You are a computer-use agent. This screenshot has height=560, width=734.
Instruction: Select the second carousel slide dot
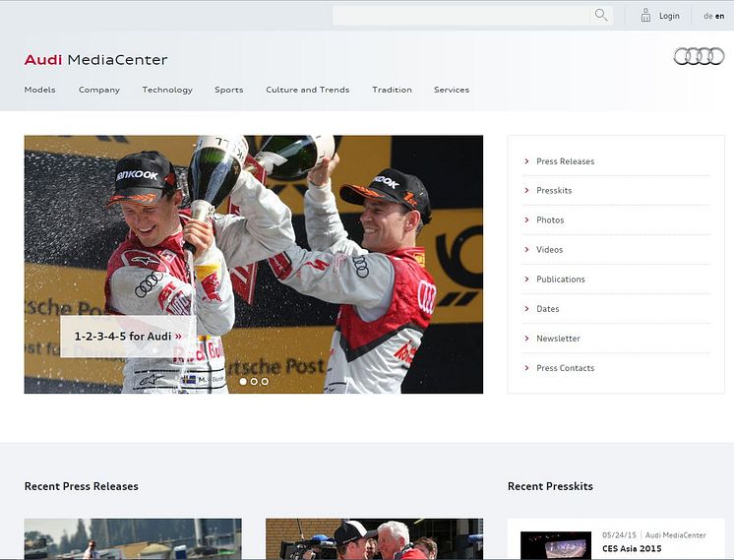(x=254, y=382)
